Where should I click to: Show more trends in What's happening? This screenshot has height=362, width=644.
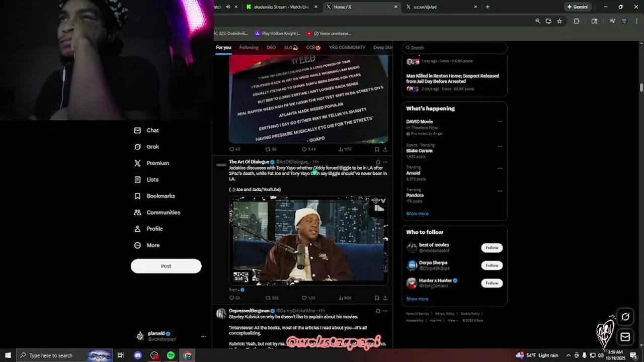pyautogui.click(x=417, y=214)
